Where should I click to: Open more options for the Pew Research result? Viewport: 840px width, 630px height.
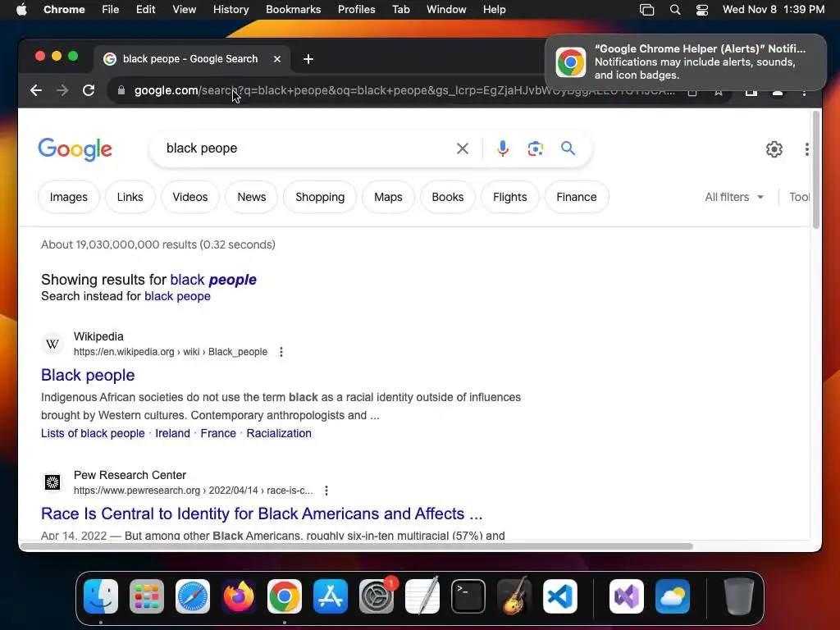326,491
